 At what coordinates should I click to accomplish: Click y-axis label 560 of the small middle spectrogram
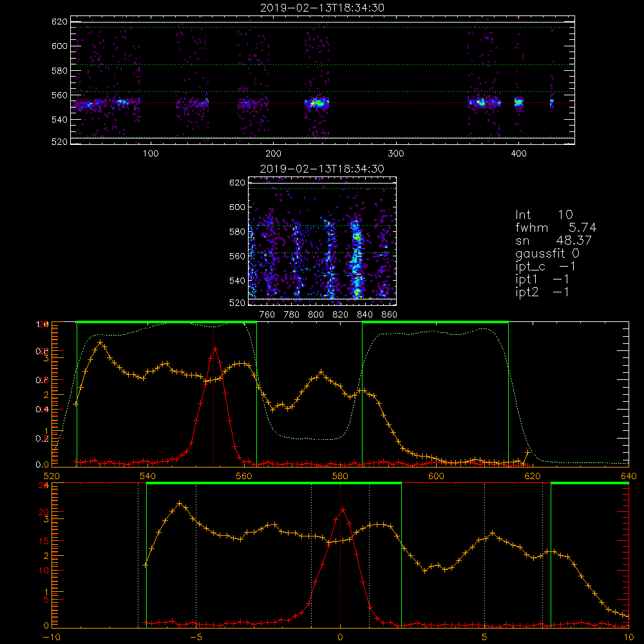(x=237, y=256)
